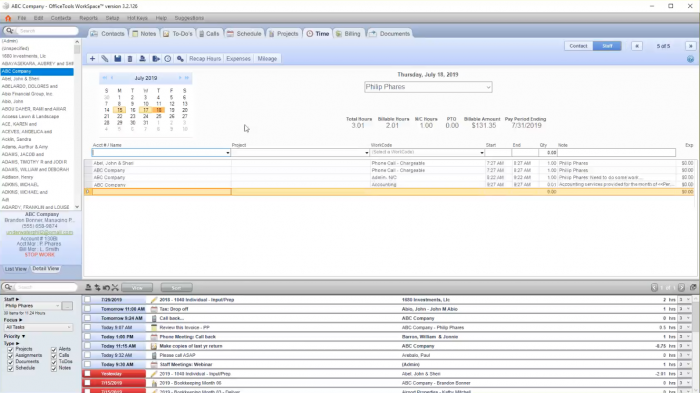Click the phone icon on Call back... row
The width and height of the screenshot is (700, 393).
tap(154, 318)
